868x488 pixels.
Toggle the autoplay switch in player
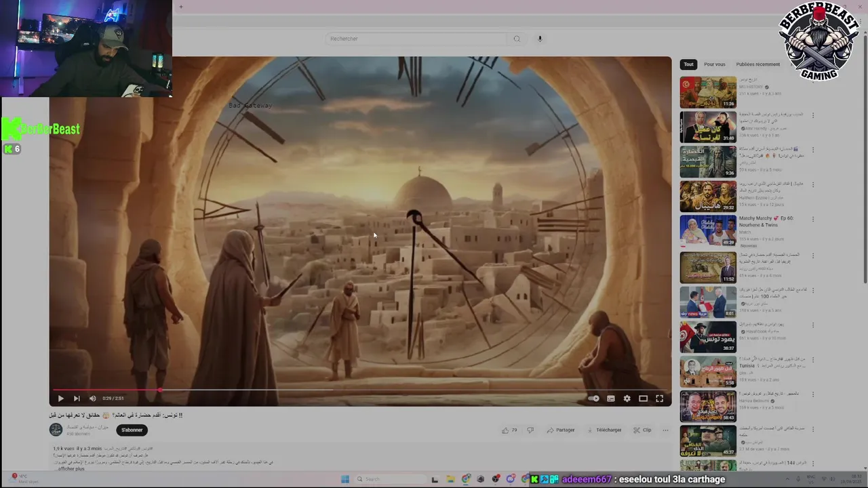click(593, 399)
